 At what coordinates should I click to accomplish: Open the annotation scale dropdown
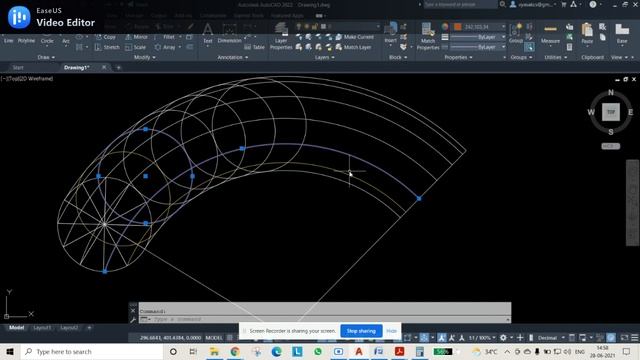pos(482,338)
